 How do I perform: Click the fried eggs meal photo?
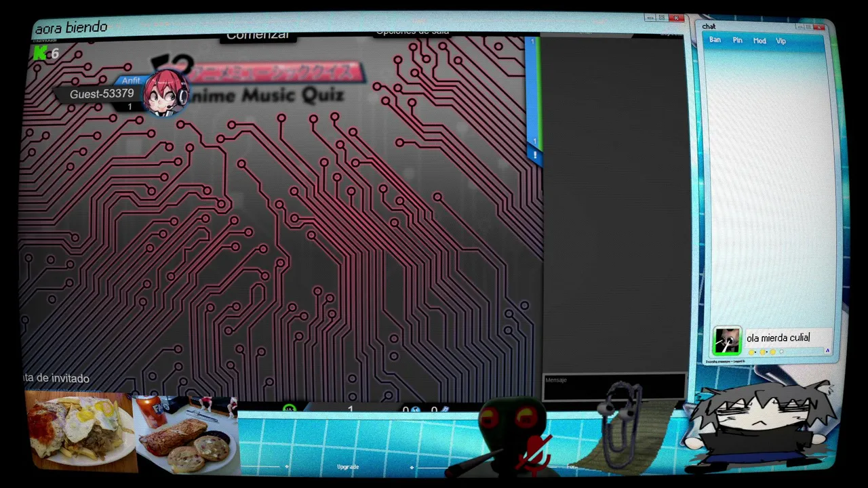point(80,432)
